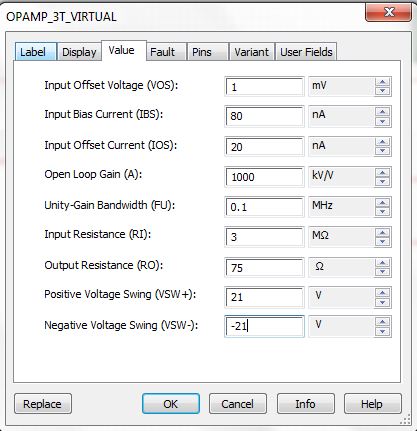Focus the Negative Voltage Swing value field
417x431 pixels.
[x=264, y=326]
